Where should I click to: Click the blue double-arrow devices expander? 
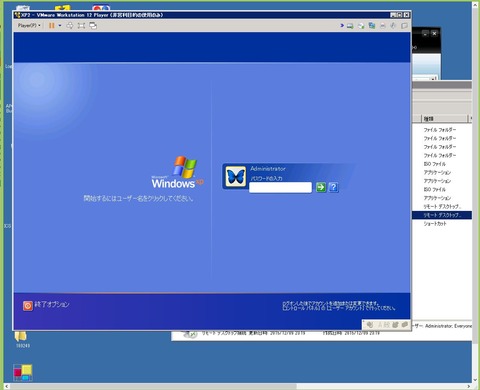(342, 25)
